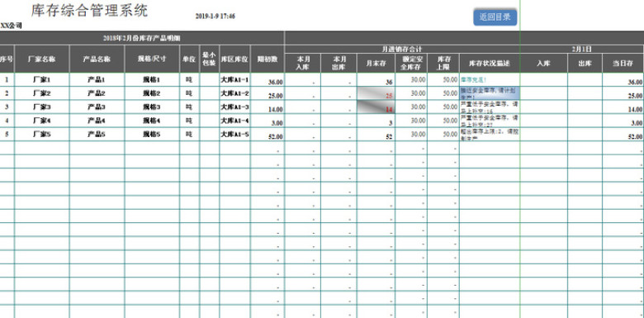Click the 吨 unit cell for 产品5
Image resolution: width=644 pixels, height=318 pixels.
point(189,134)
